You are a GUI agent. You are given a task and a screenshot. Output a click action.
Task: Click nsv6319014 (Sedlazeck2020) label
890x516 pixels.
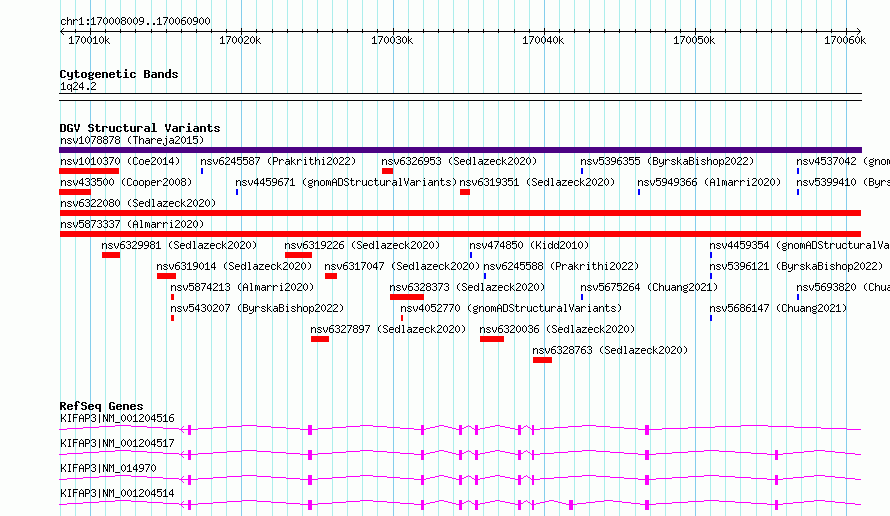[x=234, y=266]
